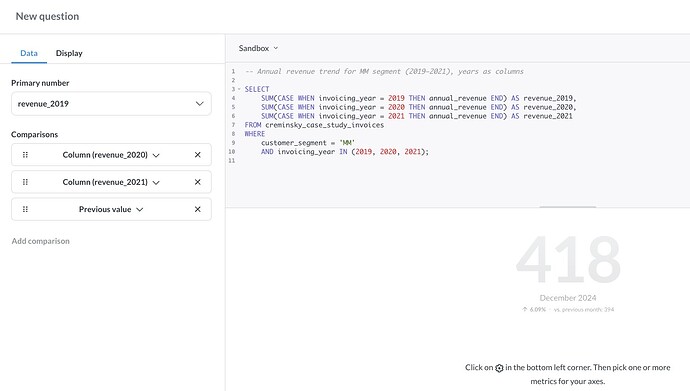Click the table name creminsky_case_study_invoices
This screenshot has width=690, height=391.
pos(324,125)
